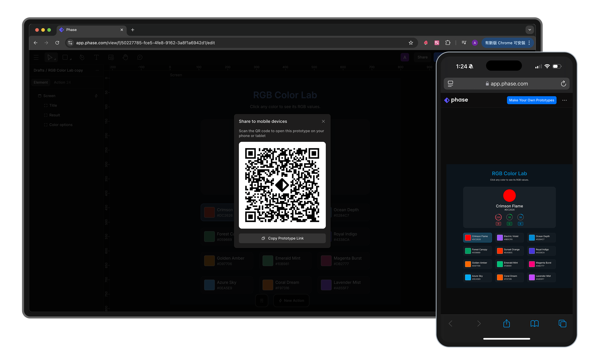Expand the Chrome tab search chevron
This screenshot has width=600, height=364.
click(x=530, y=30)
